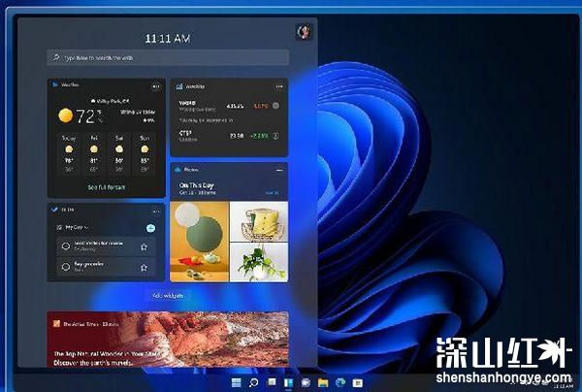Click the circle icon beside the CTSP stock
This screenshot has height=392, width=582.
click(275, 136)
